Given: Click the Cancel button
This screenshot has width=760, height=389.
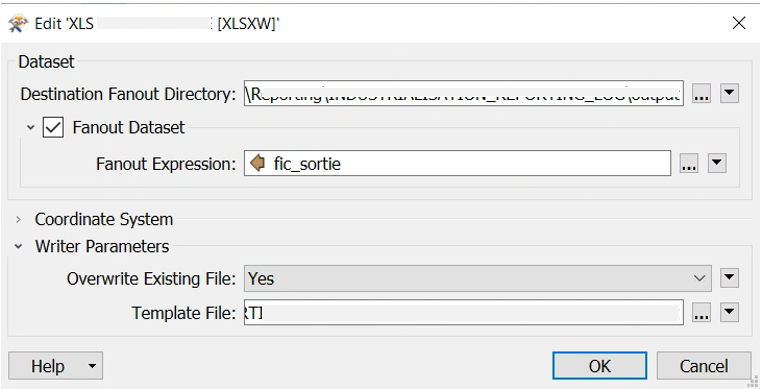Looking at the screenshot, I should 704,366.
